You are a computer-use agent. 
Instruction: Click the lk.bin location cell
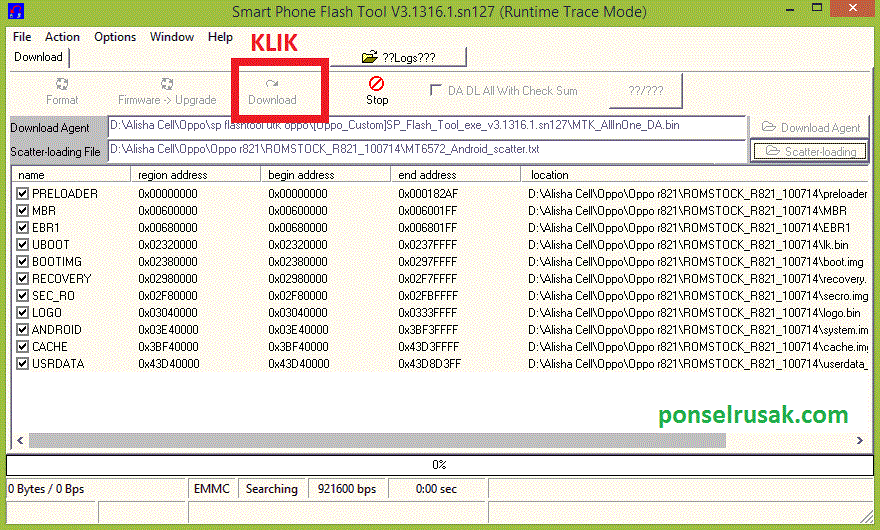(x=688, y=245)
